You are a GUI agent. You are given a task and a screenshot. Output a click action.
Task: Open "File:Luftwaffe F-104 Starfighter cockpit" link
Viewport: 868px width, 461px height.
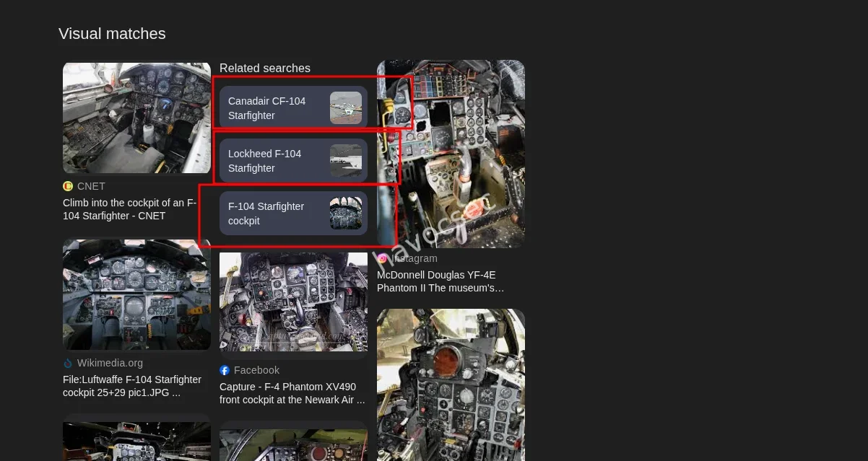(132, 386)
